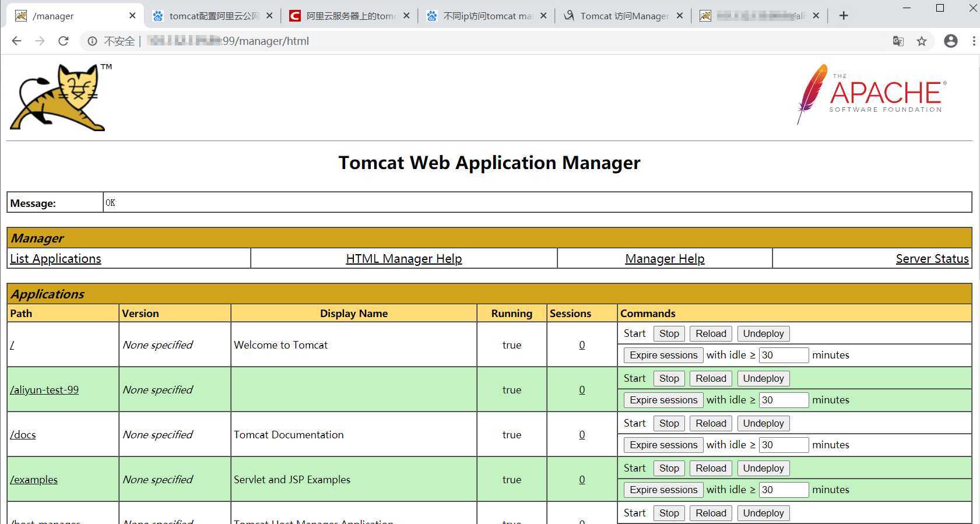Expire sessions for /examples
Viewport: 980px width, 524px height.
[663, 490]
